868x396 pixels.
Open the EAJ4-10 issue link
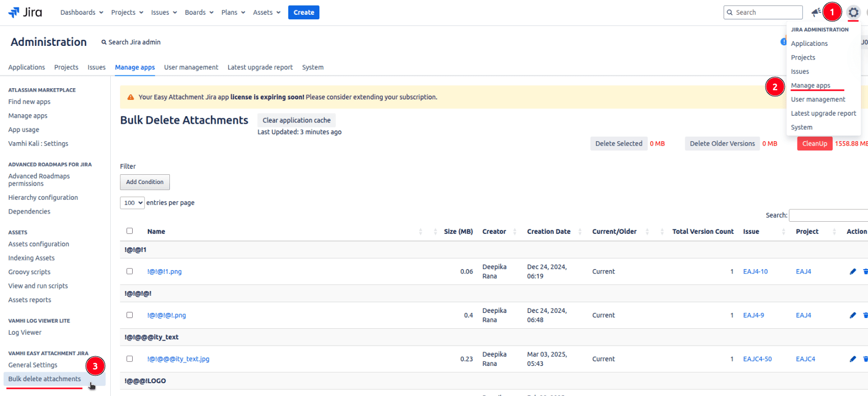point(755,272)
